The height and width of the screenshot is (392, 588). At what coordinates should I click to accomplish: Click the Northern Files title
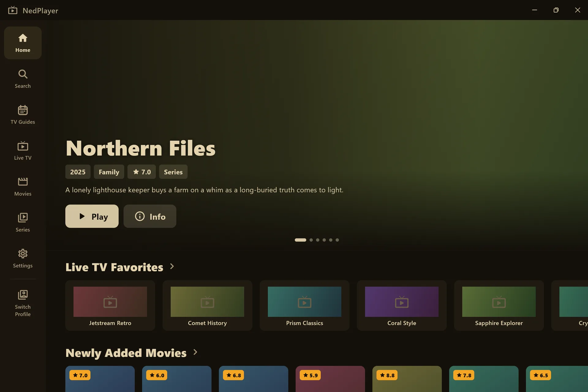(141, 148)
